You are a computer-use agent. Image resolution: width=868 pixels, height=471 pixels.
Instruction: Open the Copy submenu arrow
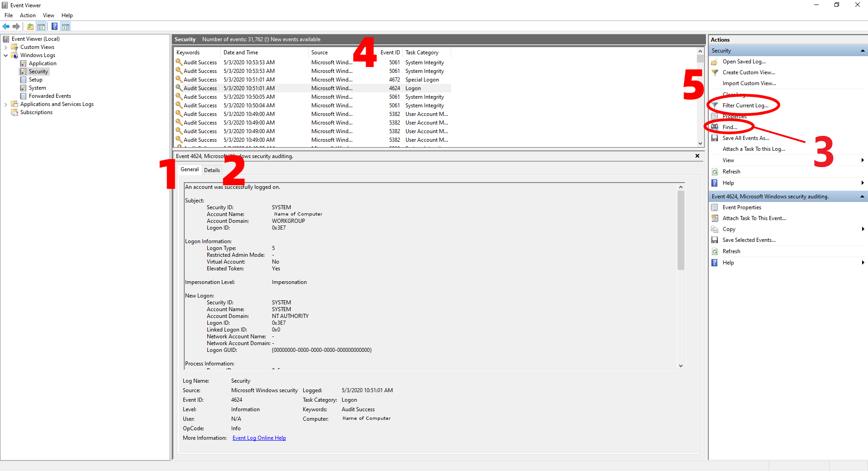863,229
